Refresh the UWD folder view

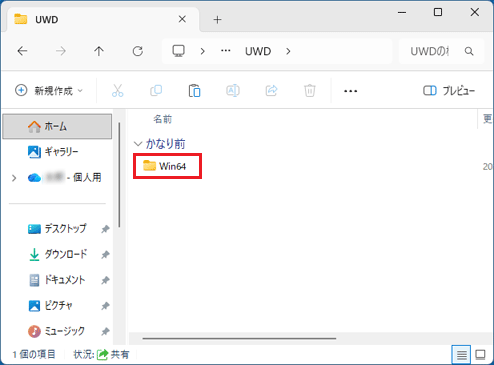tap(138, 51)
